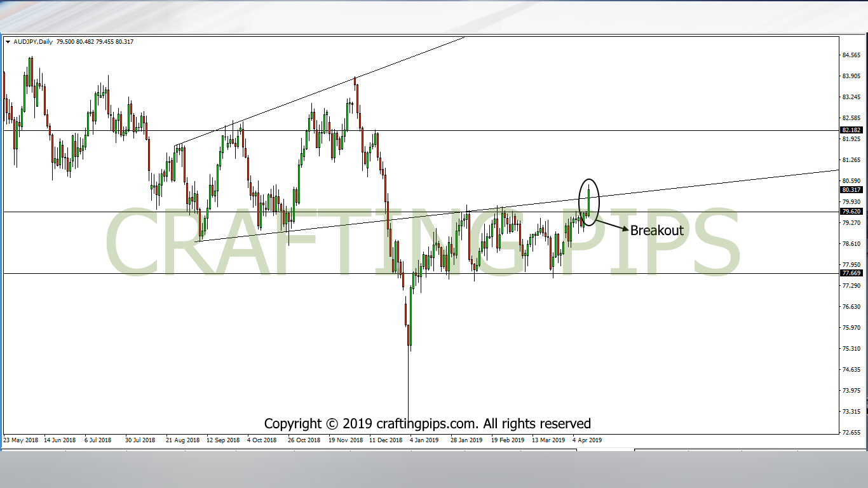Screen dimensions: 868x488
Task: Click the 26 Oct 2018 date label
Action: pos(304,440)
